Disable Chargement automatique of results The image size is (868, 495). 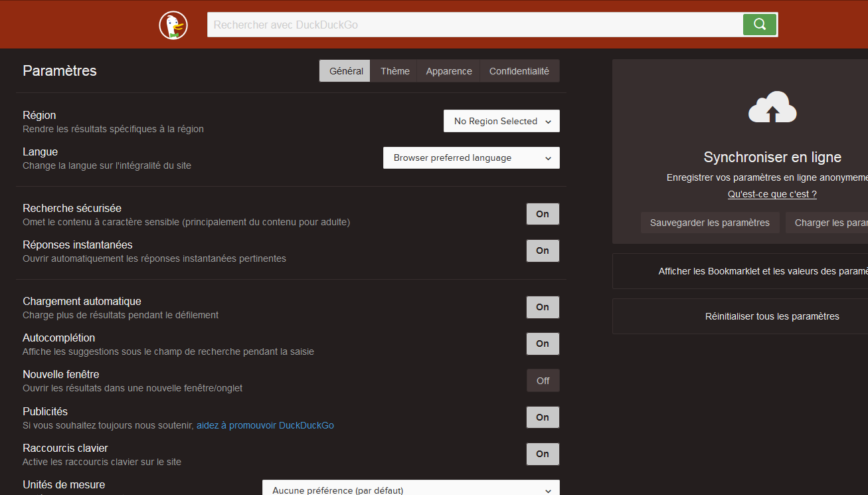(x=543, y=307)
